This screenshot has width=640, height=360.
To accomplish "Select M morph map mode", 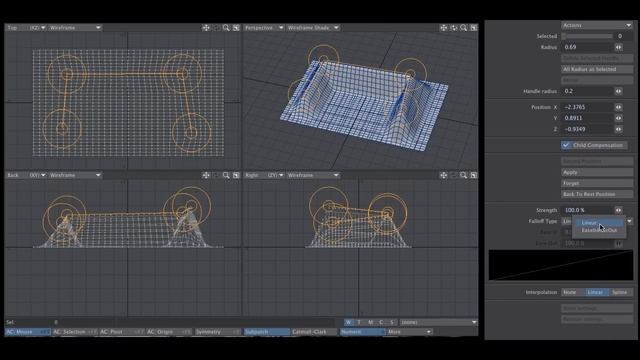I will 370,322.
